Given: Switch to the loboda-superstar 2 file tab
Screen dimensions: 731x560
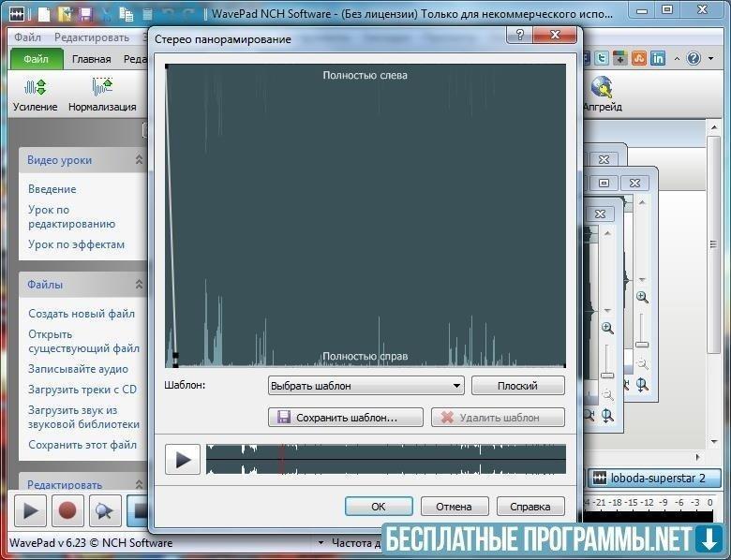Looking at the screenshot, I should (x=653, y=478).
